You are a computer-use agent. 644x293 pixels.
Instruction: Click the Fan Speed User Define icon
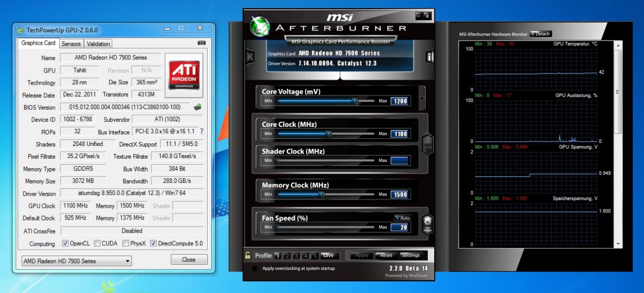point(427,224)
